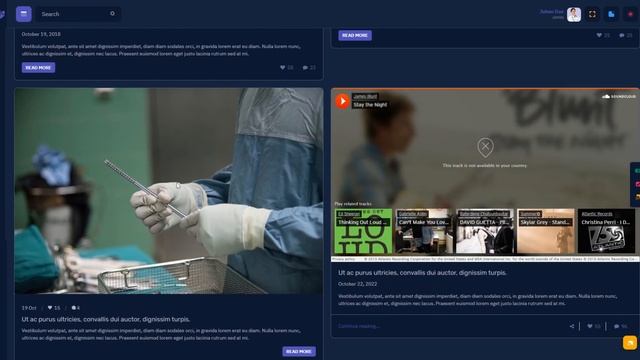Image resolution: width=640 pixels, height=360 pixels.
Task: Open the surgeon holding instrument image
Action: tap(169, 191)
